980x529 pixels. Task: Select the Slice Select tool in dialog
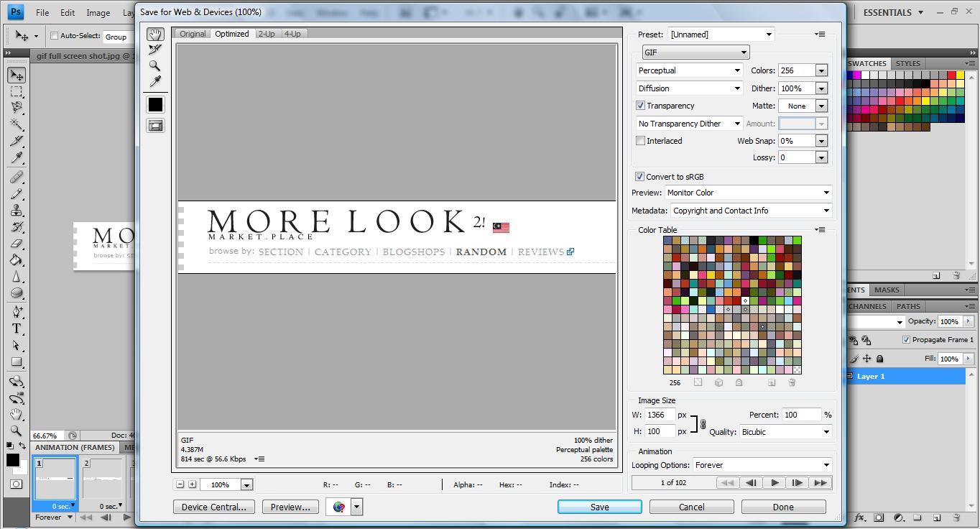pyautogui.click(x=155, y=50)
